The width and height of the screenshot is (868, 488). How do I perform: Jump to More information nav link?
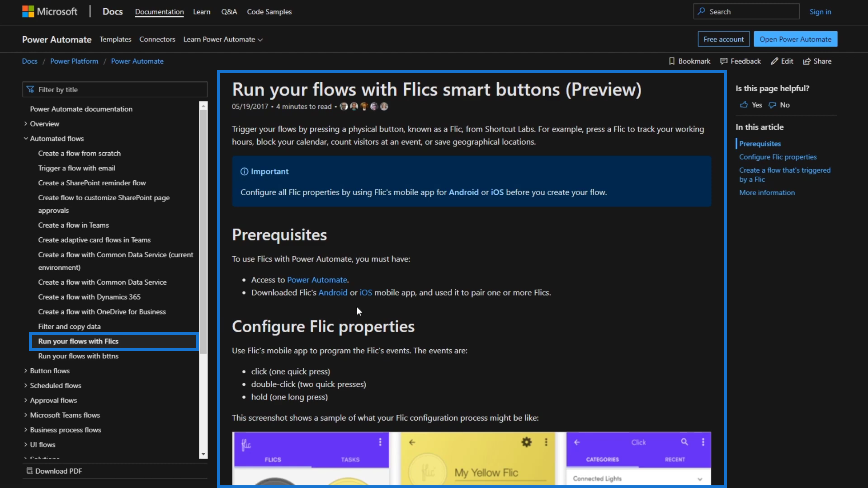pyautogui.click(x=767, y=192)
